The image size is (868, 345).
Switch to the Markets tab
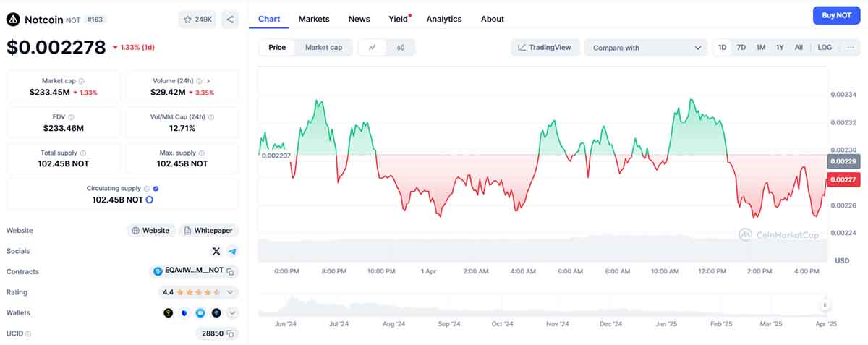click(x=313, y=19)
